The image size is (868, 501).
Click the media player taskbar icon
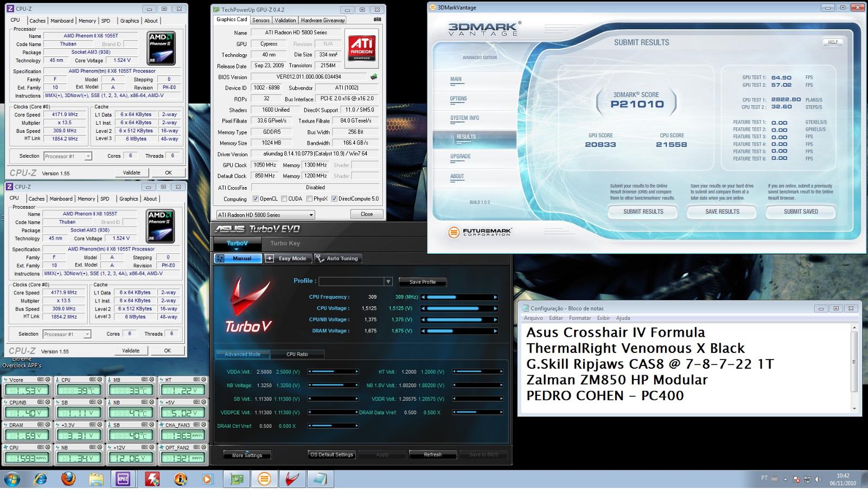click(x=207, y=479)
